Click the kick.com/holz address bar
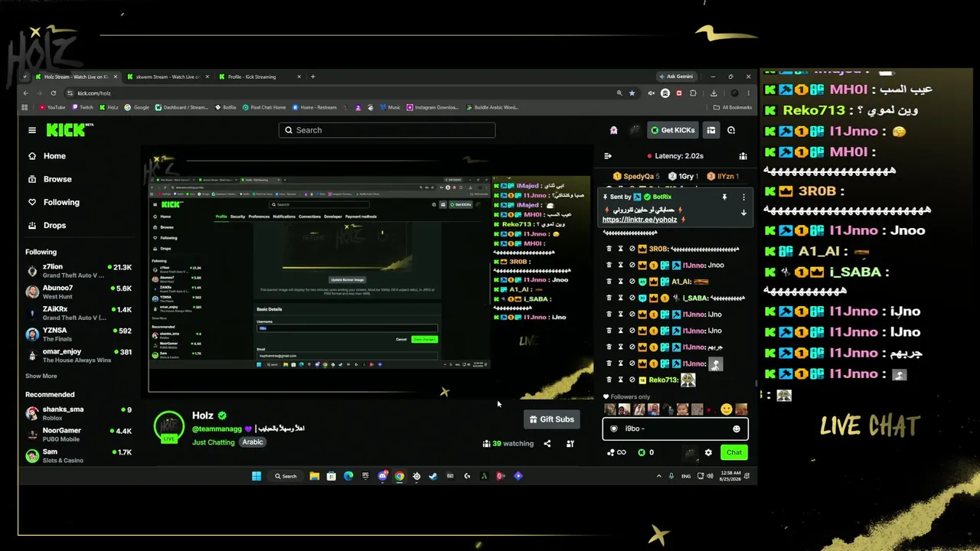This screenshot has height=551, width=980. (x=337, y=93)
